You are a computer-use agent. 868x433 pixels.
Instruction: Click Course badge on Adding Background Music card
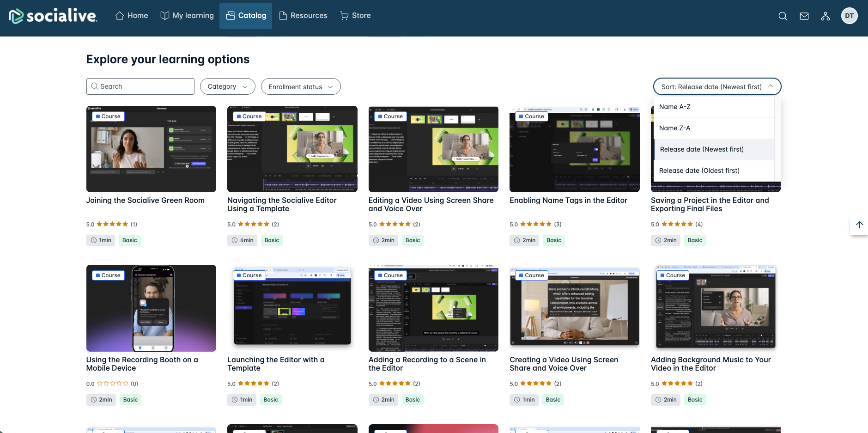coord(673,275)
